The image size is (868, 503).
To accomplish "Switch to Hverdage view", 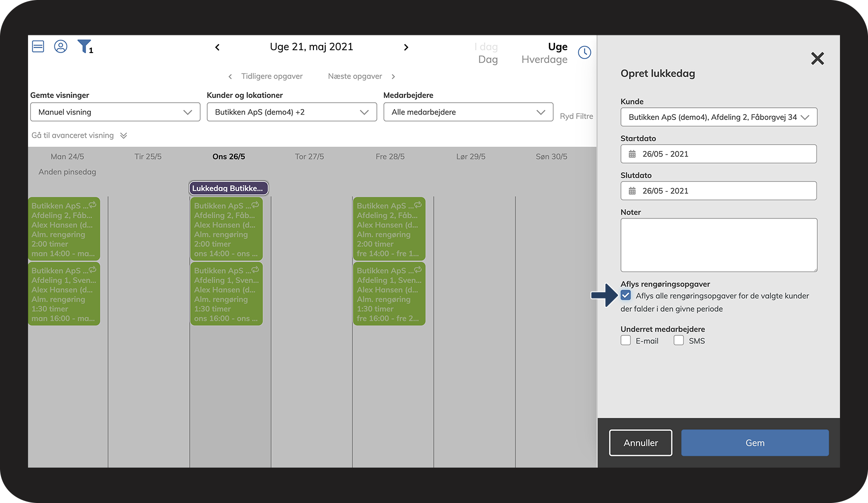I will click(544, 59).
